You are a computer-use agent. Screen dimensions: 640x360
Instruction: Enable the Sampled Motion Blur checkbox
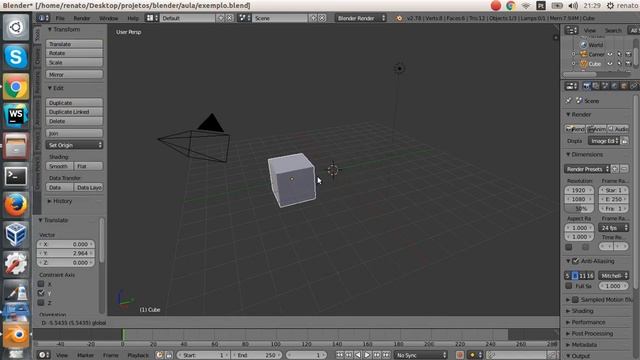point(576,300)
